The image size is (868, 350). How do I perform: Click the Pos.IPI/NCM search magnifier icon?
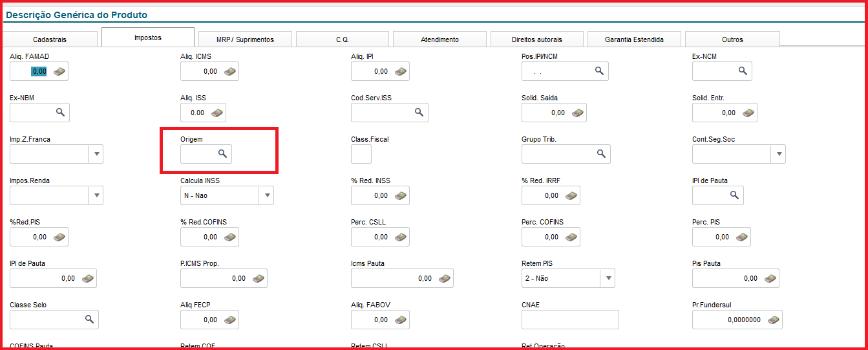tap(599, 71)
